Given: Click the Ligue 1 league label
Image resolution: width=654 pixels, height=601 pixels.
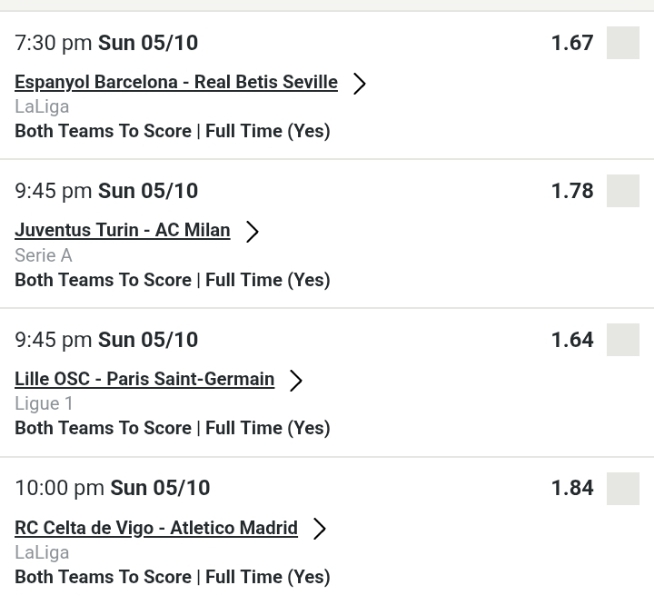Looking at the screenshot, I should click(x=42, y=403).
